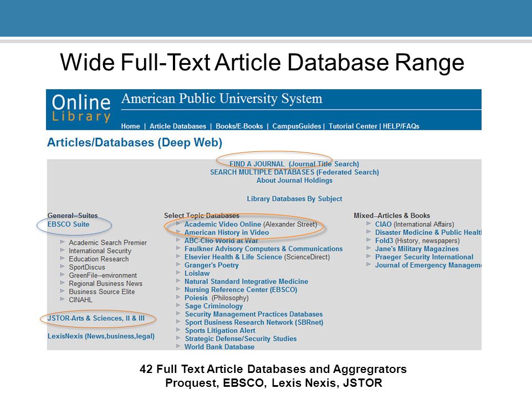Screen dimensions: 532x399
Task: Open Article Databases in the navigation bar
Action: point(178,126)
